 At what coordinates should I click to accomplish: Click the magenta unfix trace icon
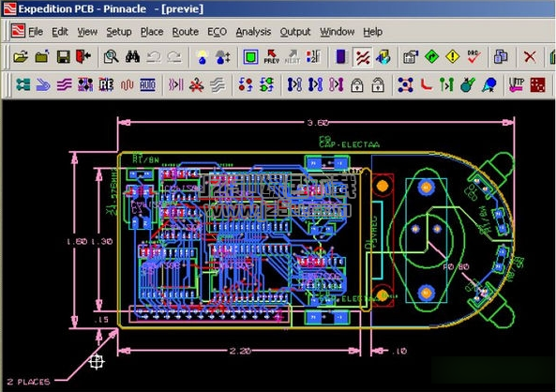tap(337, 84)
